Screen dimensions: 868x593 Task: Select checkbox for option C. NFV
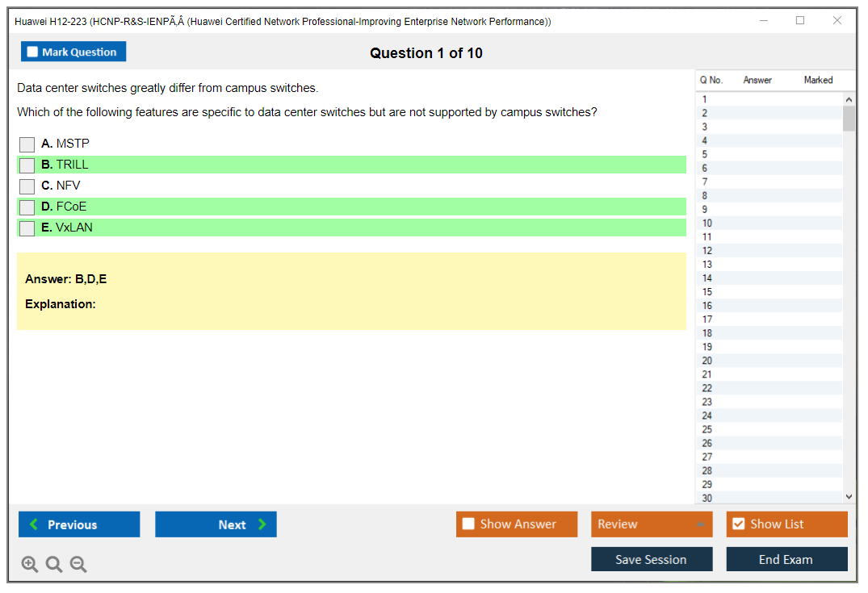point(27,186)
